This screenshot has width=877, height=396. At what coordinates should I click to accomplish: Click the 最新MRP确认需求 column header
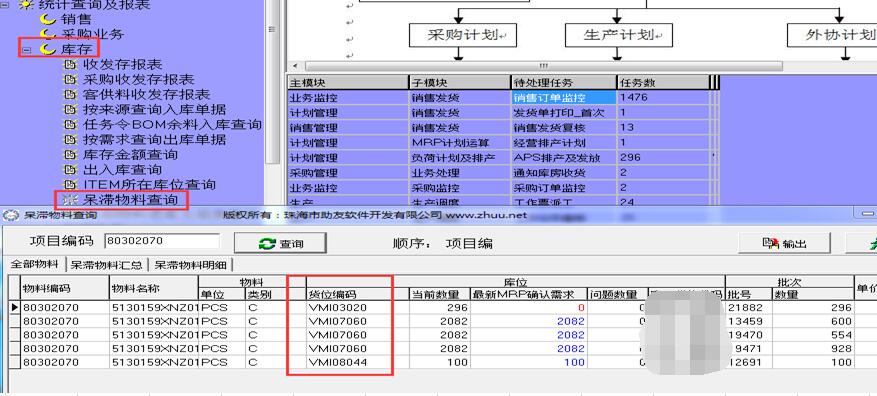[x=529, y=294]
